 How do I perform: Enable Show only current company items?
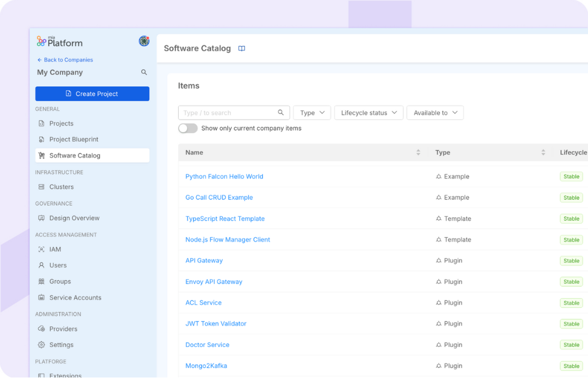(x=188, y=128)
